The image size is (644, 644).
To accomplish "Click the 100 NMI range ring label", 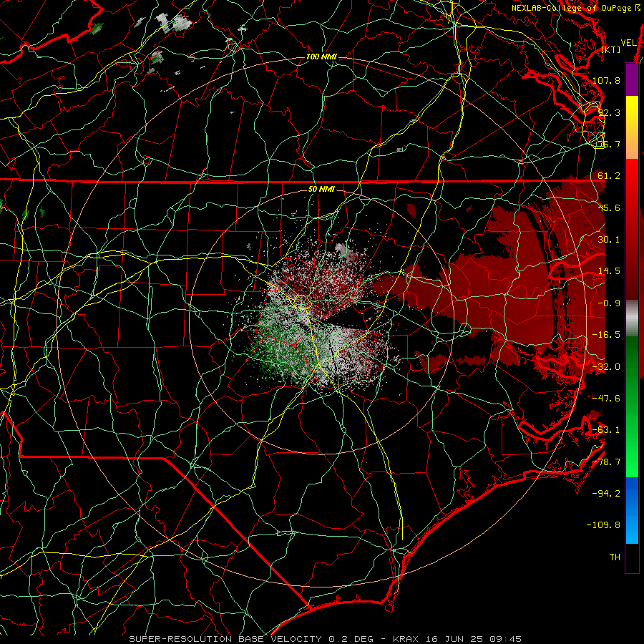I will 321,57.
